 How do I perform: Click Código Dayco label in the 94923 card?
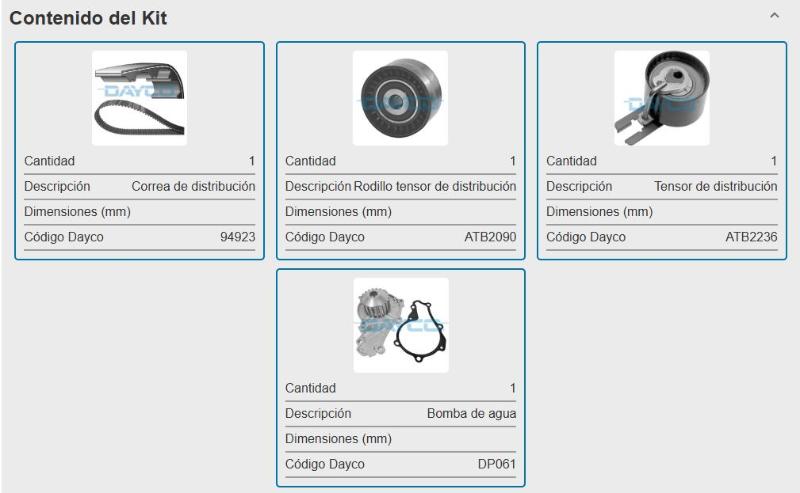tap(64, 237)
